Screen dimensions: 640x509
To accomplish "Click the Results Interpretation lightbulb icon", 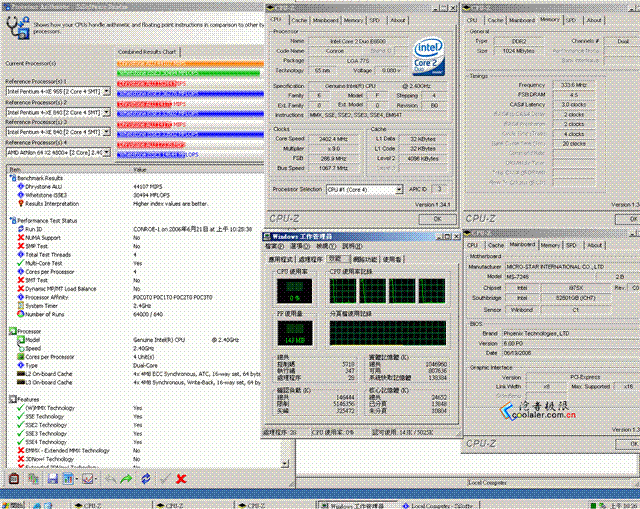I will (x=20, y=203).
